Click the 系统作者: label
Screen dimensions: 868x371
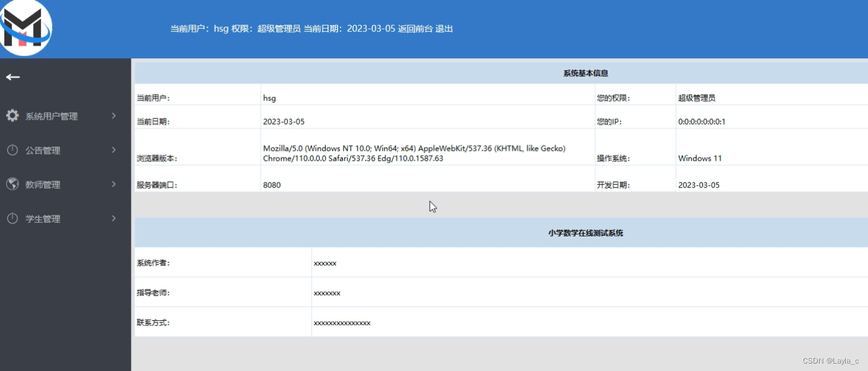click(x=153, y=263)
